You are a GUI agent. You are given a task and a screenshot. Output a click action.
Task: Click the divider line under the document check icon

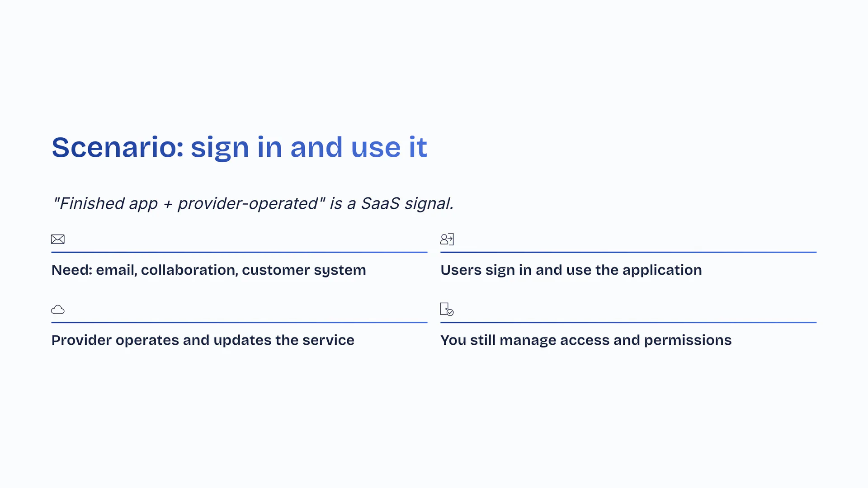[628, 323]
